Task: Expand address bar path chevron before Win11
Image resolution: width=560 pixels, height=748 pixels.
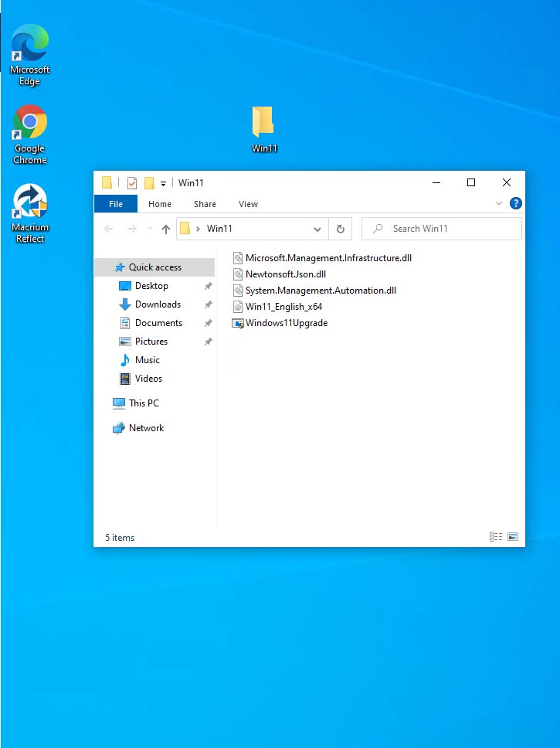Action: click(x=198, y=229)
